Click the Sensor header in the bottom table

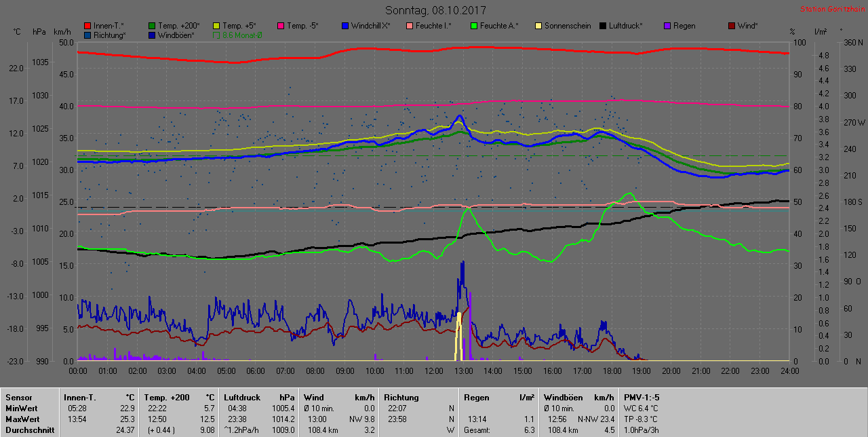tap(19, 397)
